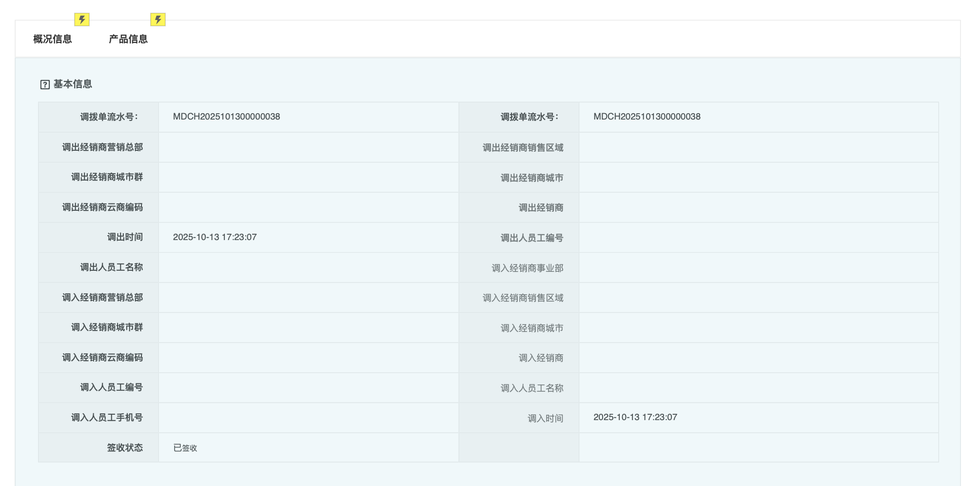Click the lightning icon above 产品信息

click(x=158, y=20)
